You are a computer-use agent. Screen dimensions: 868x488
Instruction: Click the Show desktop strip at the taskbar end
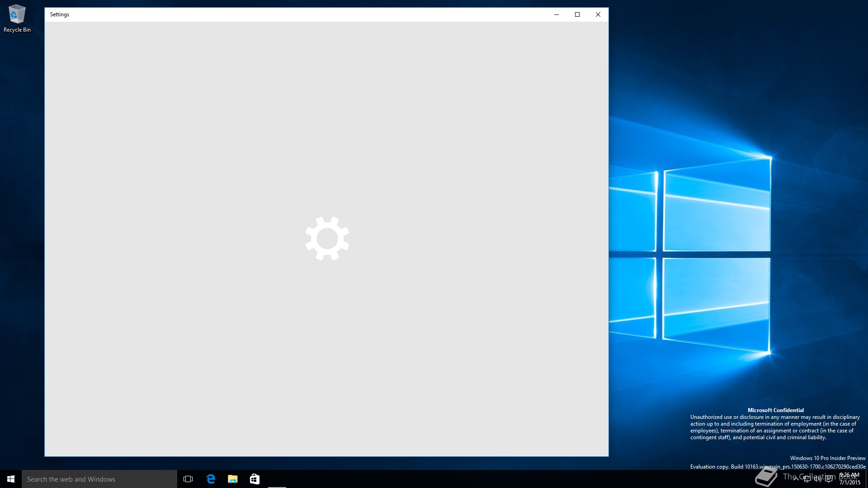click(867, 479)
